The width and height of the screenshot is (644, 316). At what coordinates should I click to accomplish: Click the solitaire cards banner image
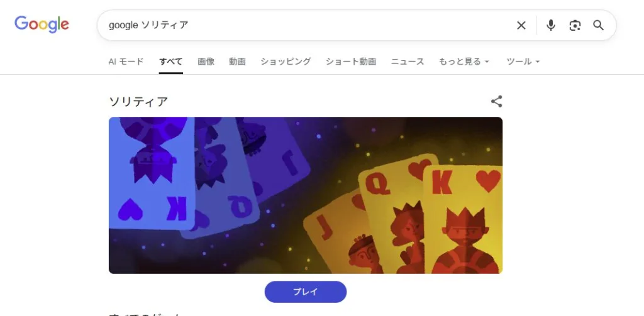tap(306, 195)
